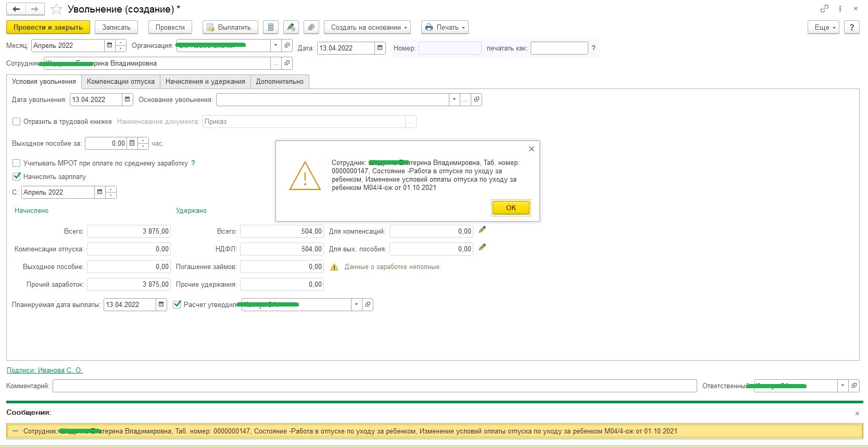Click Выплатить button
868x447 pixels.
pyautogui.click(x=230, y=27)
